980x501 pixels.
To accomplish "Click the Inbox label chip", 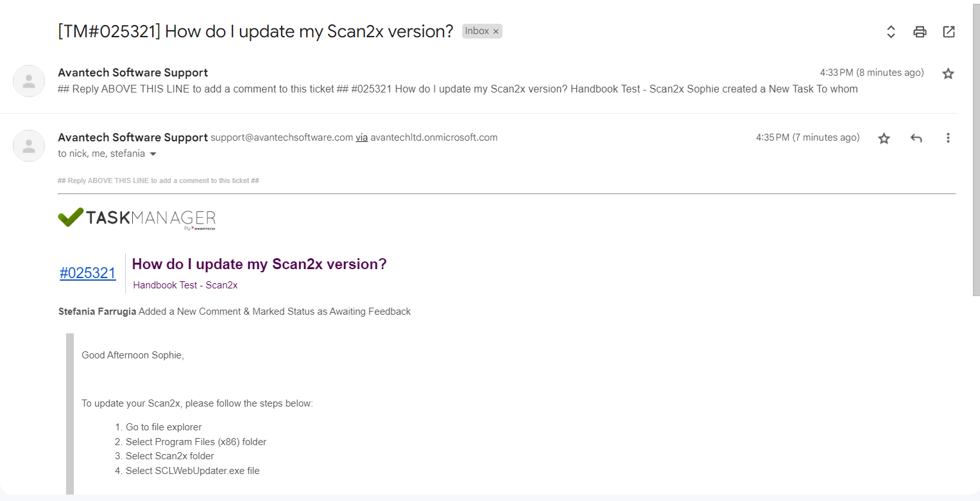I will pos(477,31).
